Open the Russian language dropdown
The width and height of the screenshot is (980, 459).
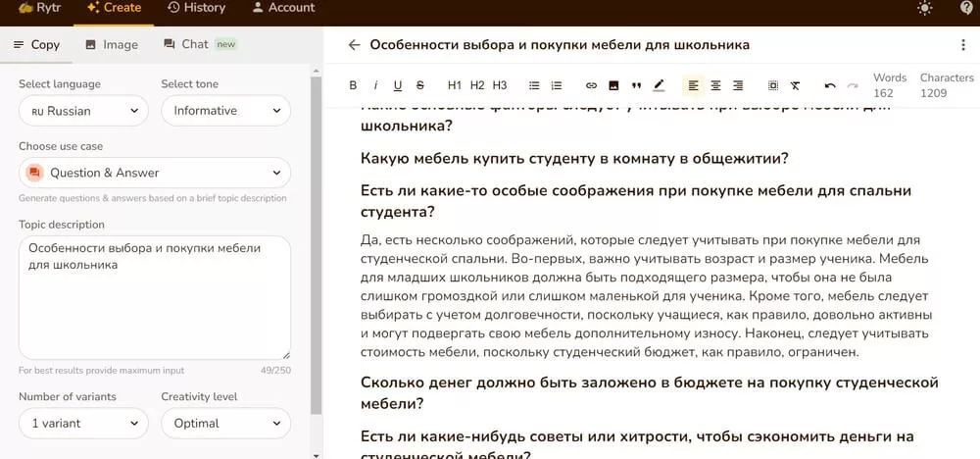[83, 111]
